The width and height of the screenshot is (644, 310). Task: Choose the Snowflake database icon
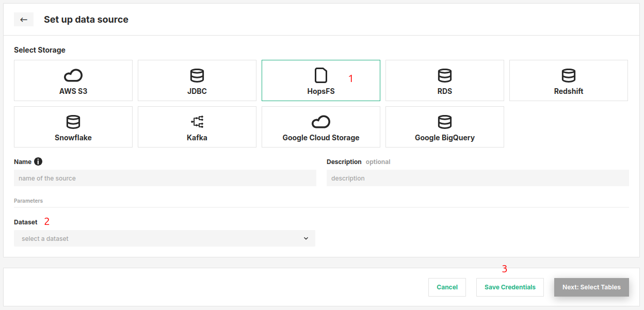coord(73,122)
